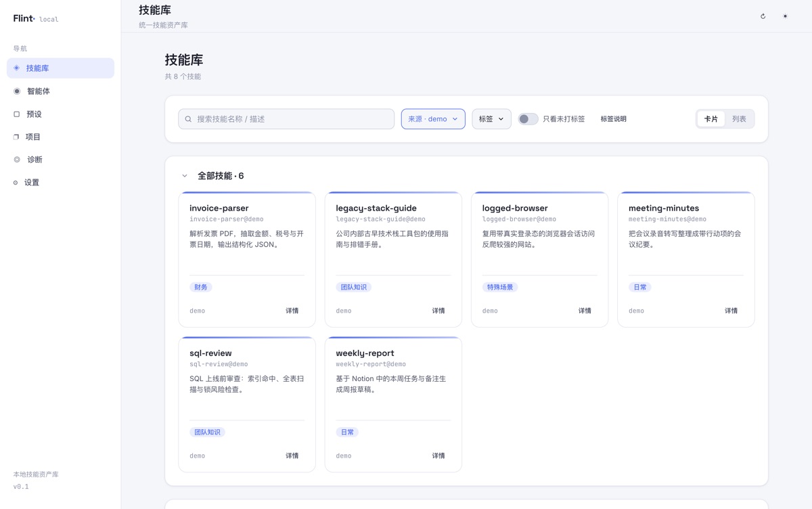The width and height of the screenshot is (812, 509).
Task: Focus the 搜索技能名称 / 描述 search field
Action: (x=286, y=119)
